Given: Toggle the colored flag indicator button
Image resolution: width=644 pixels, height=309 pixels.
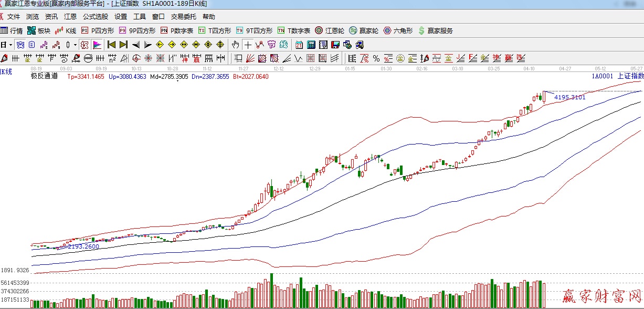Looking at the screenshot, I should point(97,45).
